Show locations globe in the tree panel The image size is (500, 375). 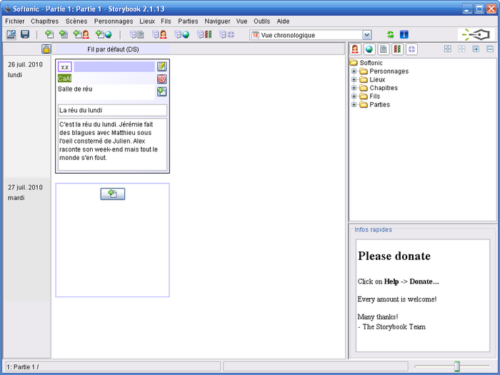369,49
